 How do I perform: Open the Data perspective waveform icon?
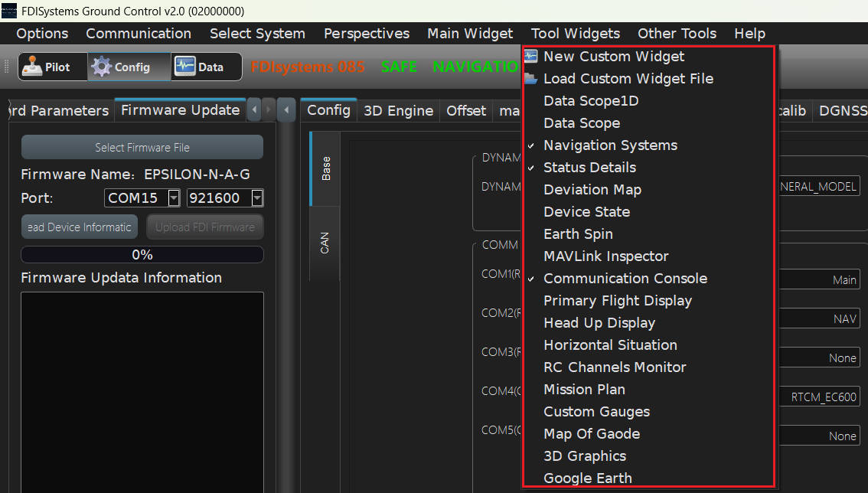pyautogui.click(x=206, y=67)
